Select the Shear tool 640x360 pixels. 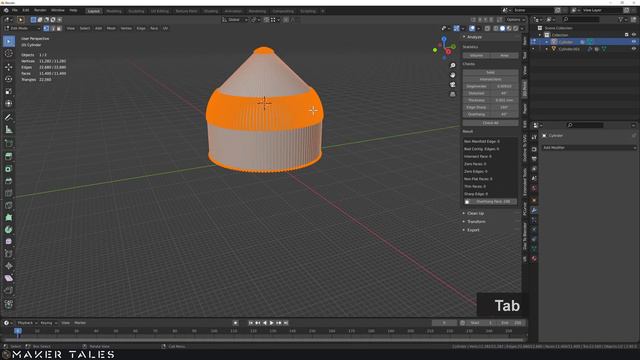9,278
